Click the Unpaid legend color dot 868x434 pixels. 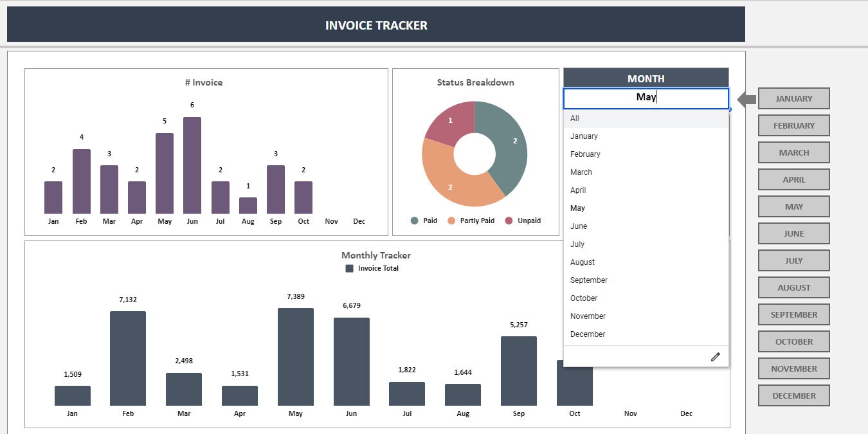pos(509,221)
